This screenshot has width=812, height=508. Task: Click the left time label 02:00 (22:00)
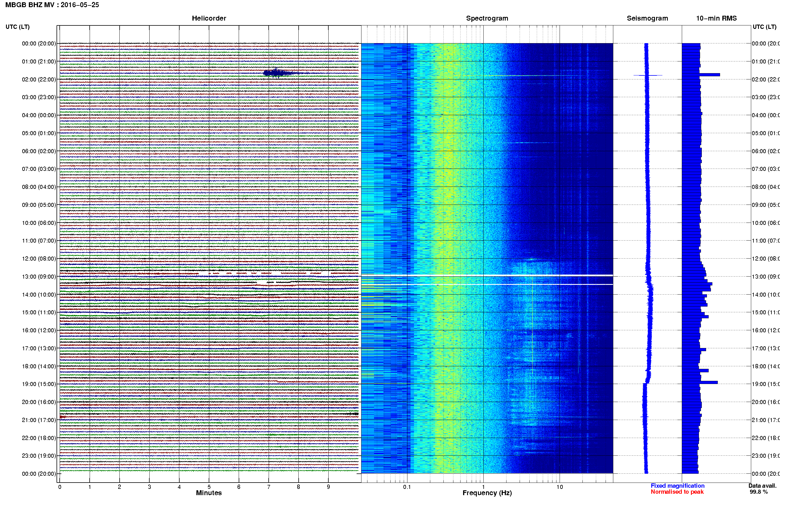tap(39, 79)
